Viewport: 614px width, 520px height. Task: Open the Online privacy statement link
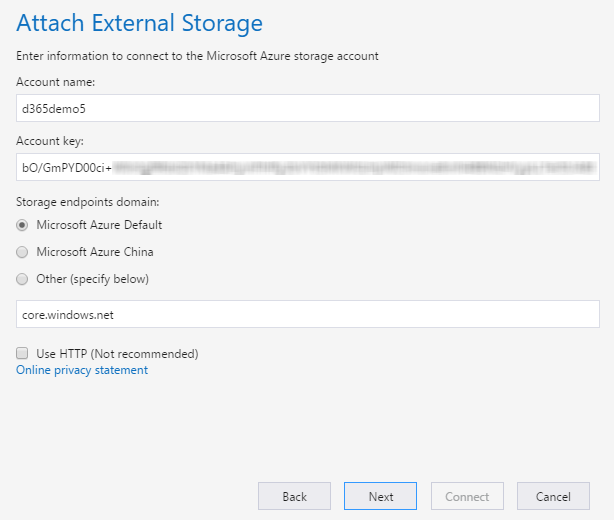click(82, 370)
